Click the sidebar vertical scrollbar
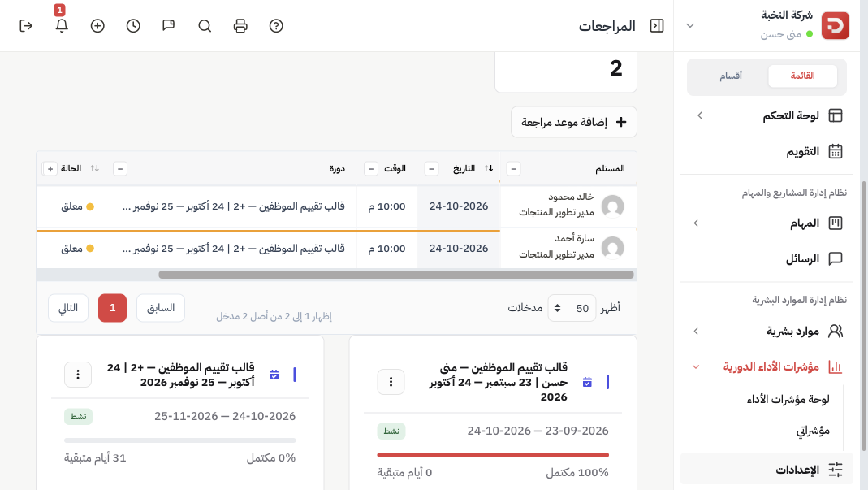The width and height of the screenshot is (868, 490). click(864, 316)
